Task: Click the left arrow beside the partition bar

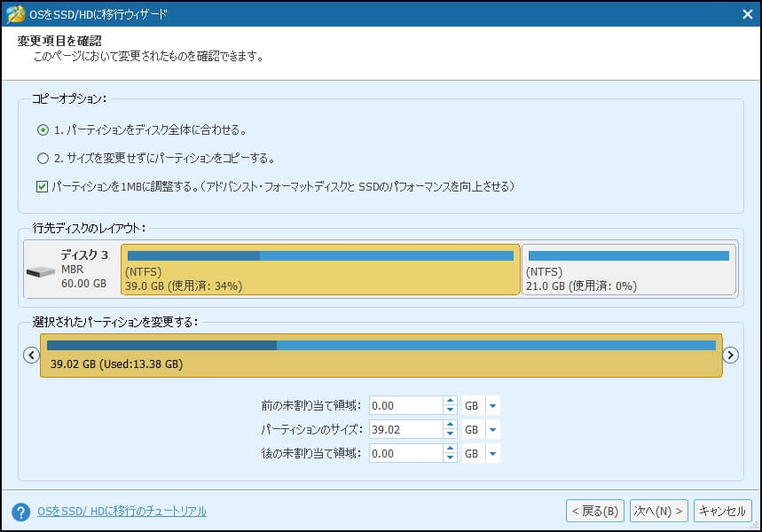Action: point(32,355)
